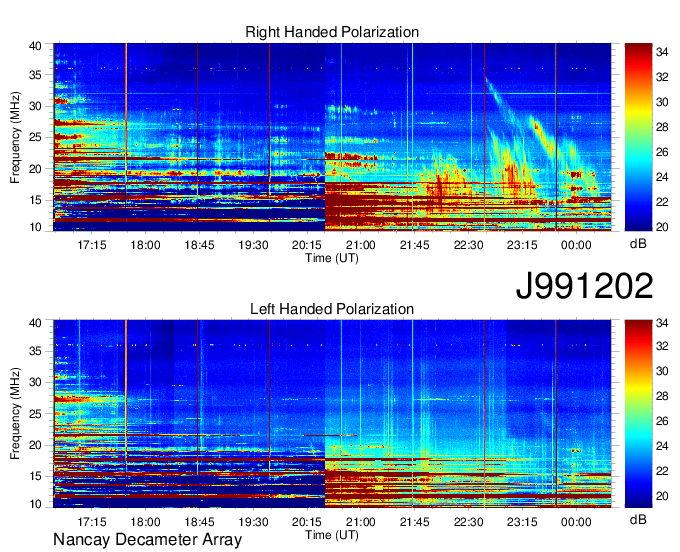This screenshot has height=552, width=680.
Task: Click the 22:30 time tick on the top plot
Action: (x=468, y=245)
